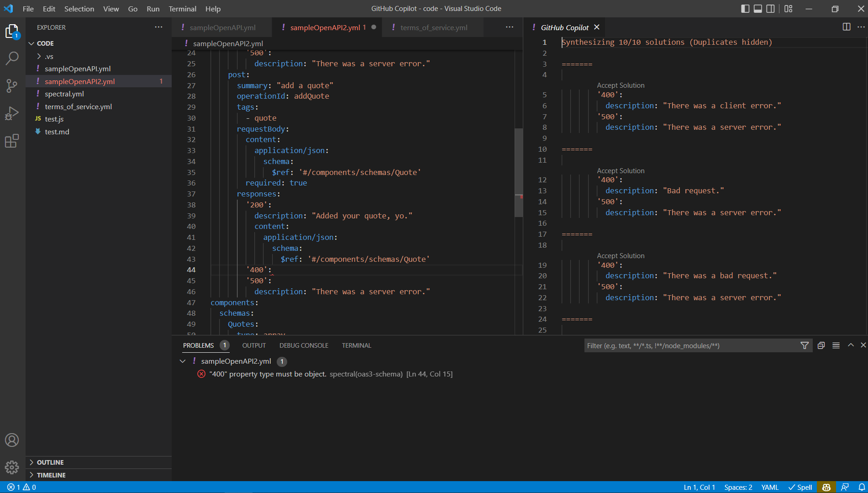Screen dimensions: 868x493
Task: Toggle view as table in Problems panel
Action: [836, 345]
